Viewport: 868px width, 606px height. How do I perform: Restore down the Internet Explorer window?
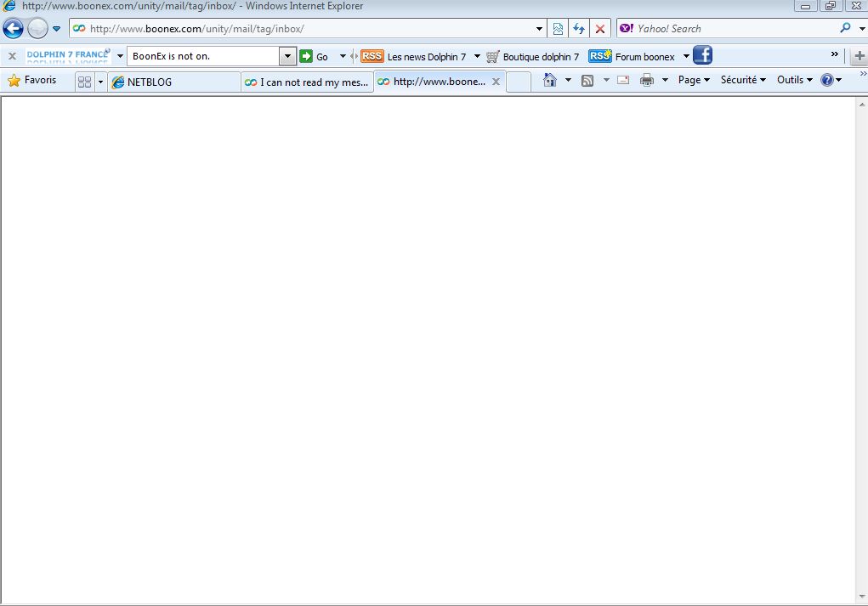coord(831,6)
